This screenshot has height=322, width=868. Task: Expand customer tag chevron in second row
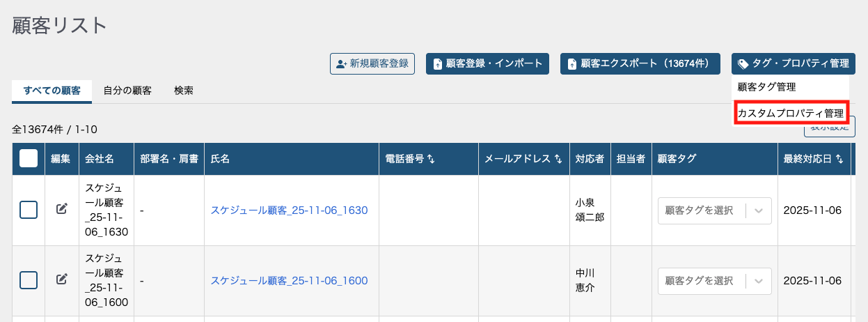pyautogui.click(x=759, y=281)
